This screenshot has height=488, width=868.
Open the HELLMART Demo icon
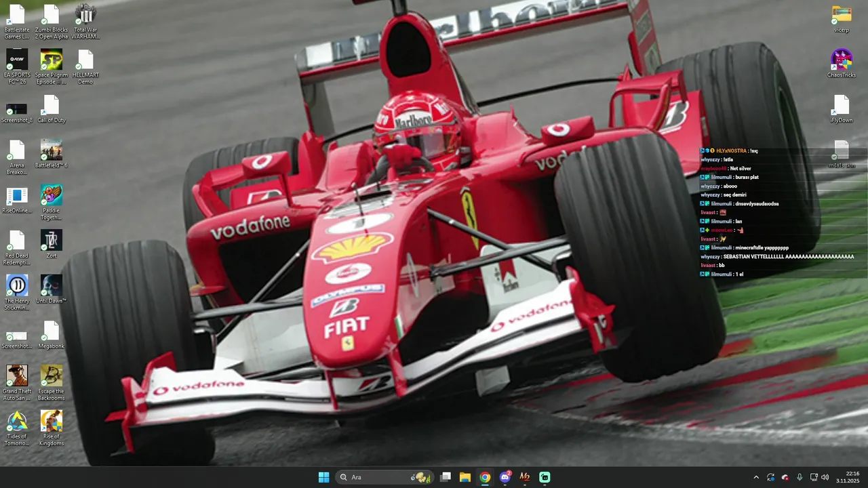tap(85, 67)
